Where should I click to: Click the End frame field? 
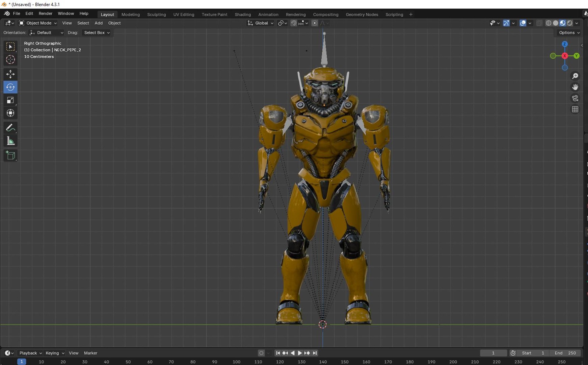[x=565, y=353]
